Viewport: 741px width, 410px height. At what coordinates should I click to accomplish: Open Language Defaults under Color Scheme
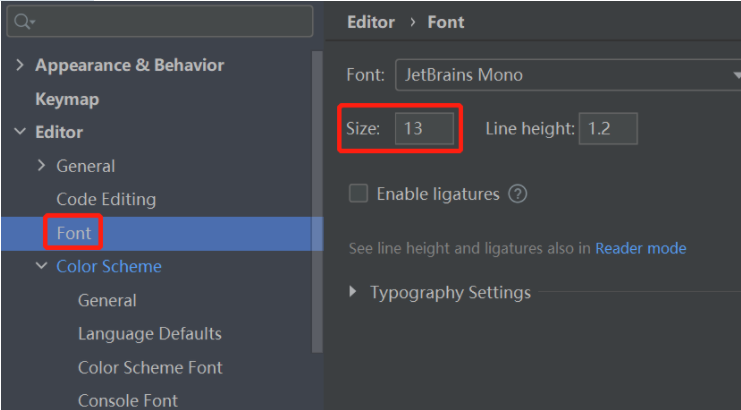point(150,333)
